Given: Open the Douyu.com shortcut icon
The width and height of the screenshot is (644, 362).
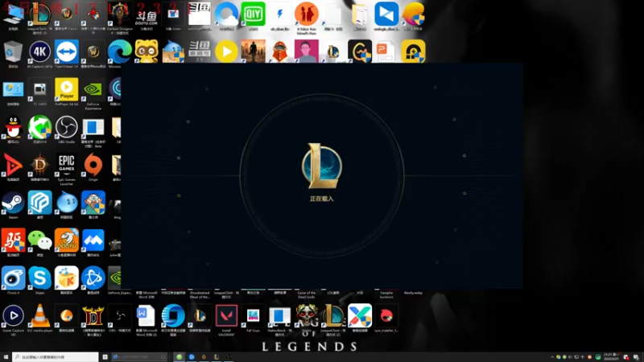Looking at the screenshot, I should (147, 16).
